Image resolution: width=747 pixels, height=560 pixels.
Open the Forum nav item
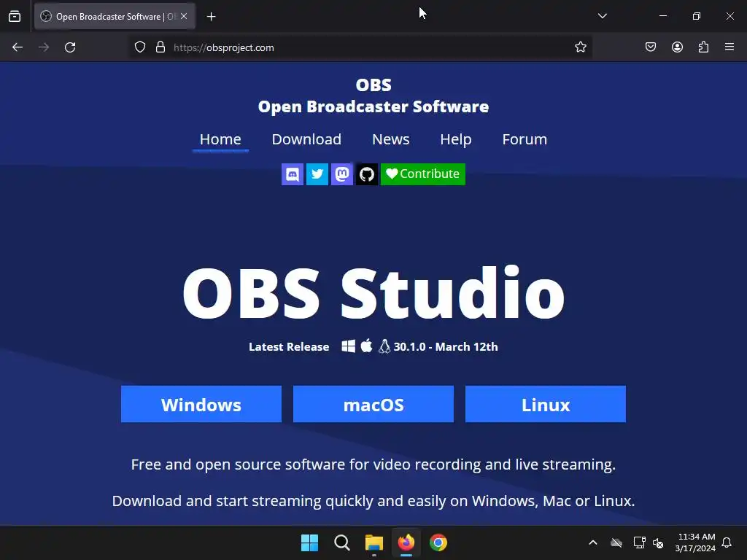pyautogui.click(x=525, y=139)
